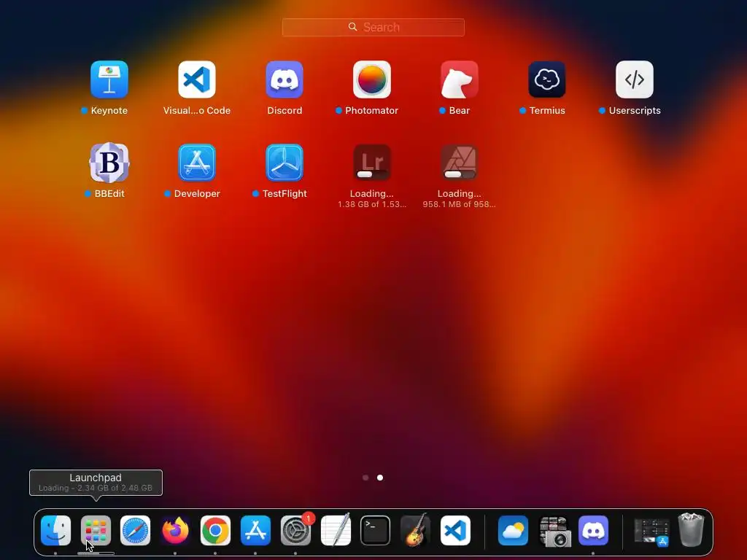Open the Keynote app

pos(109,79)
